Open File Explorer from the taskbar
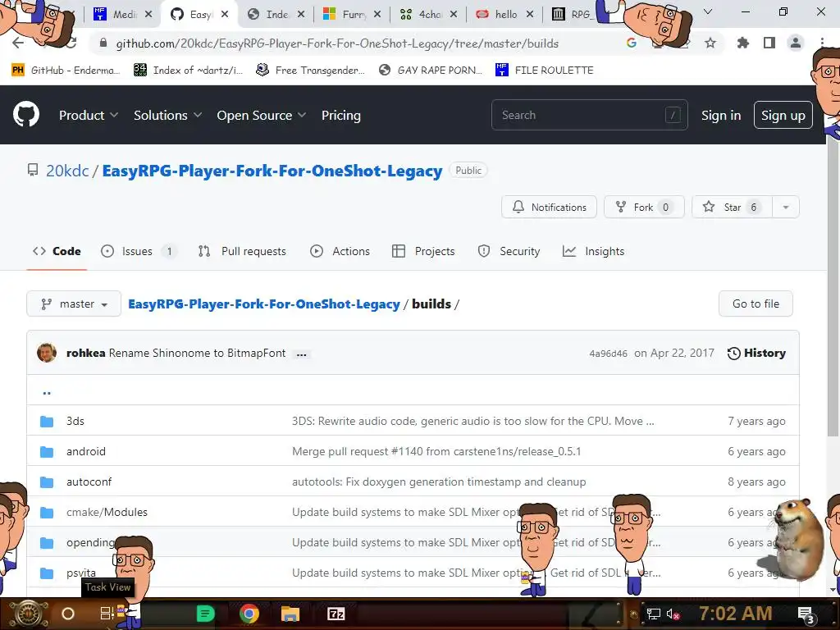 coord(290,614)
